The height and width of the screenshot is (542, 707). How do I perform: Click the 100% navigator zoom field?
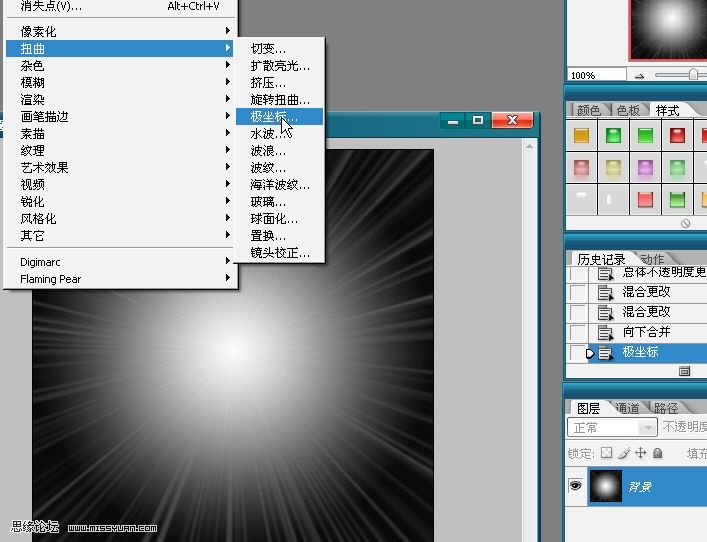click(x=596, y=75)
